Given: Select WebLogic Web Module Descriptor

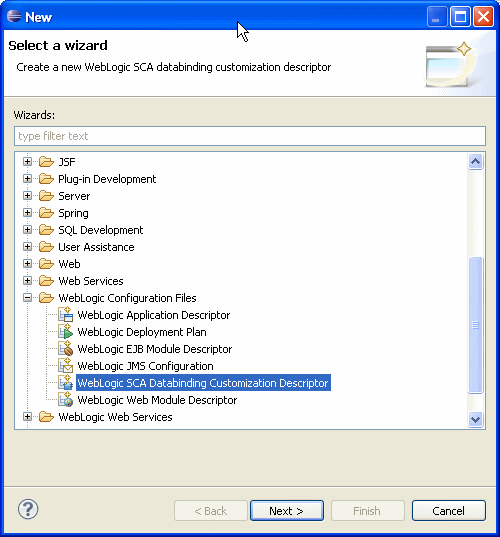Looking at the screenshot, I should [157, 400].
